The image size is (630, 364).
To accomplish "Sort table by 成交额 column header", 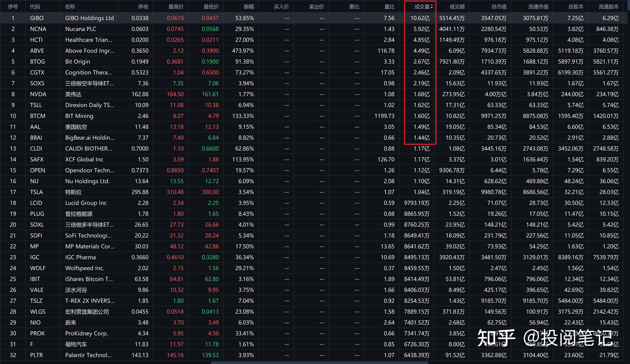I will pos(457,7).
